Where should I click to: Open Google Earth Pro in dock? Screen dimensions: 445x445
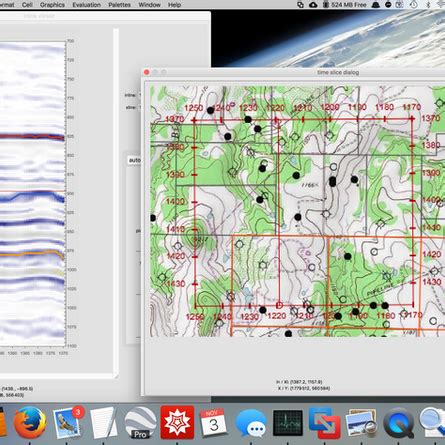click(x=140, y=422)
